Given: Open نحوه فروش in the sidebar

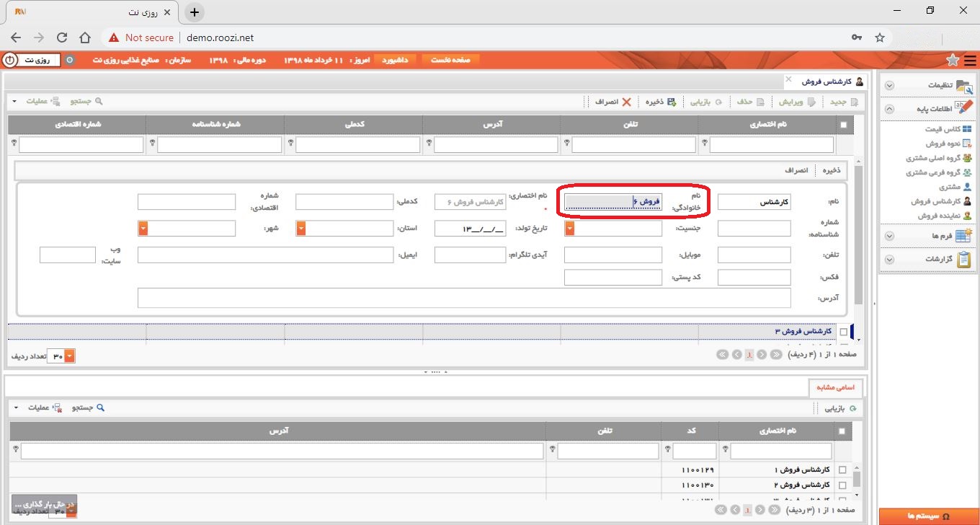Looking at the screenshot, I should click(948, 144).
